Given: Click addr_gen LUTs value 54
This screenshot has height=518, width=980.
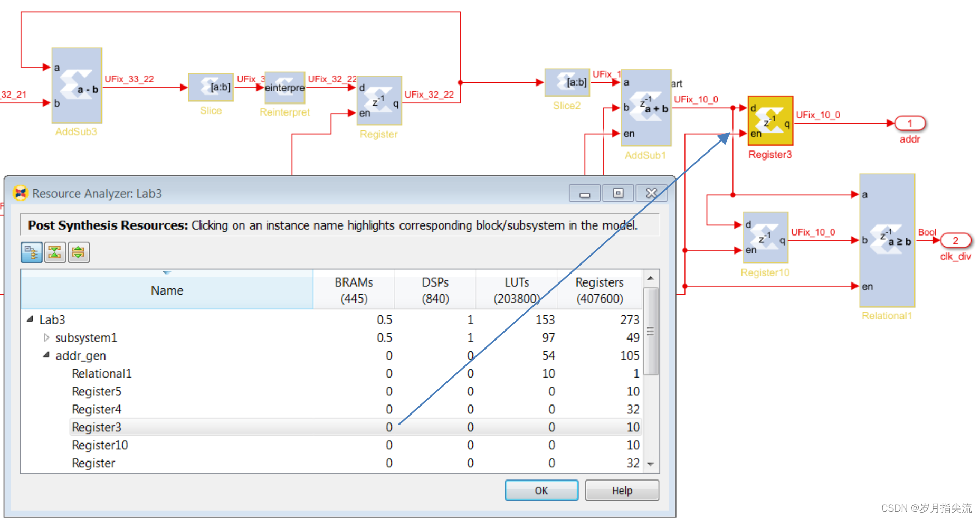Looking at the screenshot, I should 548,355.
